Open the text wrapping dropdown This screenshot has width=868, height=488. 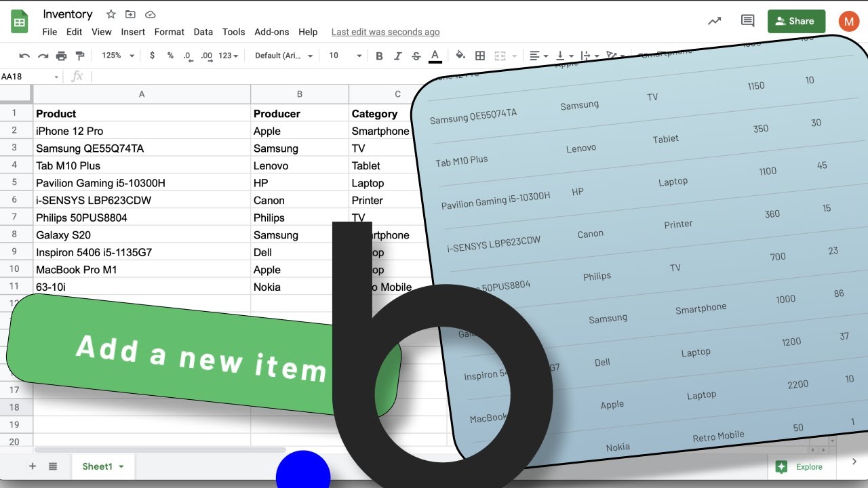click(x=590, y=56)
